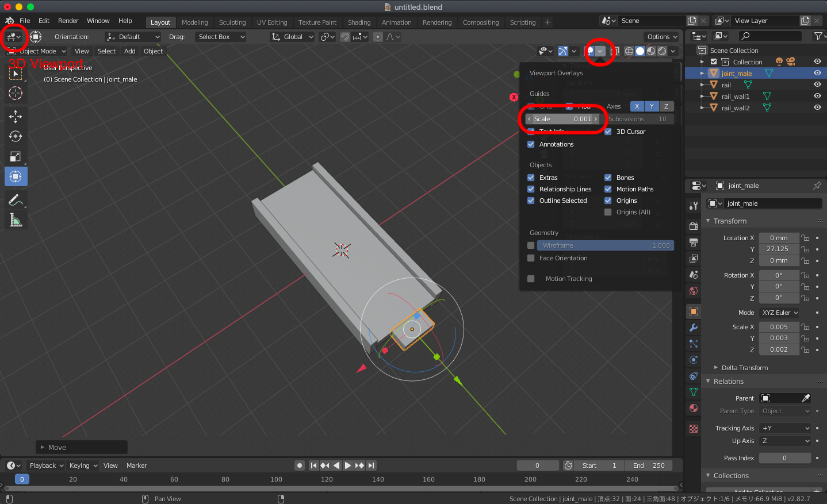Switch to wireframe viewport shading

click(629, 51)
